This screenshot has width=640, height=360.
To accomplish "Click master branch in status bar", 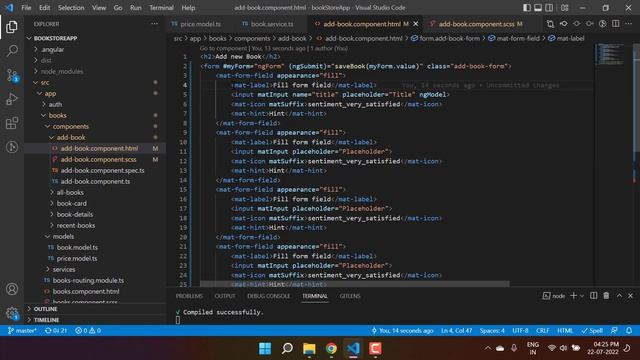I will (x=22, y=330).
